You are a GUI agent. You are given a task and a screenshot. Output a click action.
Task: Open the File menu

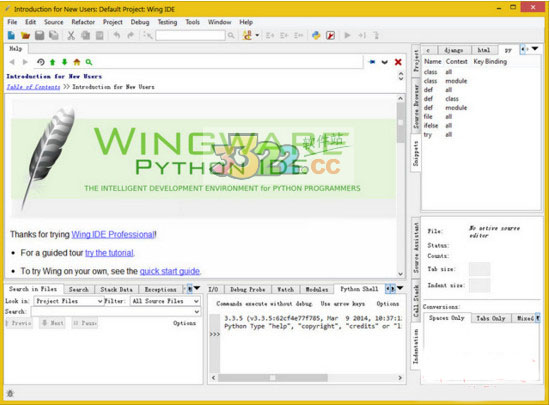point(12,22)
